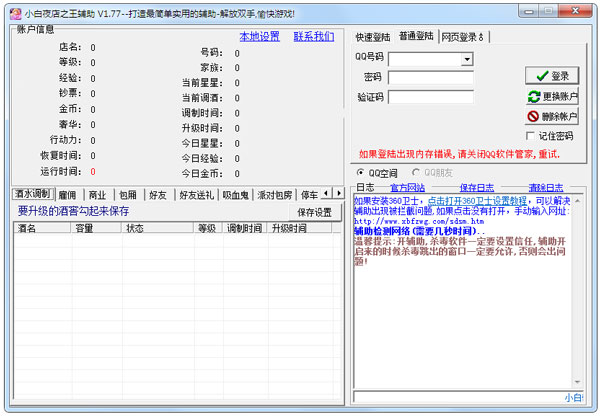Screen dimensions: 600x418
Task: Click the green refresh icon for 更换帐户
Action: point(534,96)
